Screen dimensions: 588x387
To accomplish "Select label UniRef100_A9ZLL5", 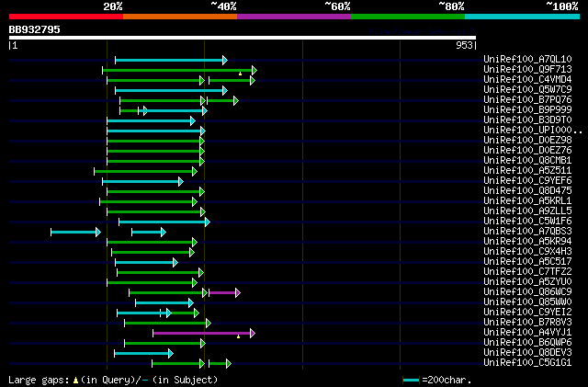I will tap(527, 211).
